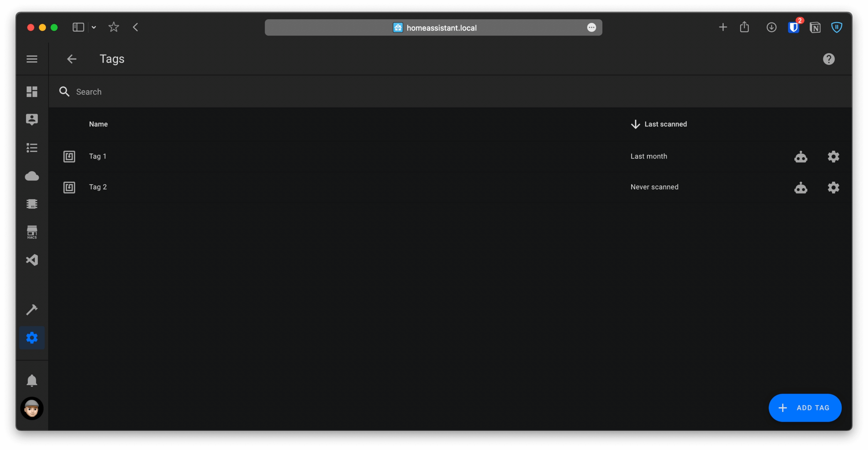
Task: Toggle Safari sidebar panel button
Action: pyautogui.click(x=78, y=27)
